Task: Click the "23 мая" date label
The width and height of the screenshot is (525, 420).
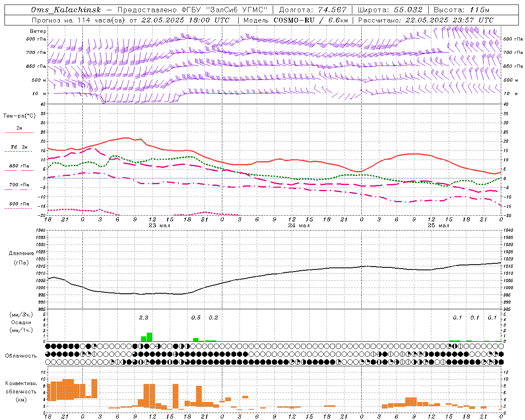Action: 159,226
